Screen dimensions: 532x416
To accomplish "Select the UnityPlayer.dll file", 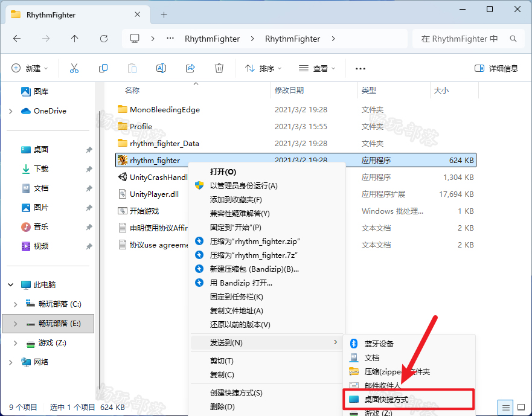I will click(x=149, y=194).
